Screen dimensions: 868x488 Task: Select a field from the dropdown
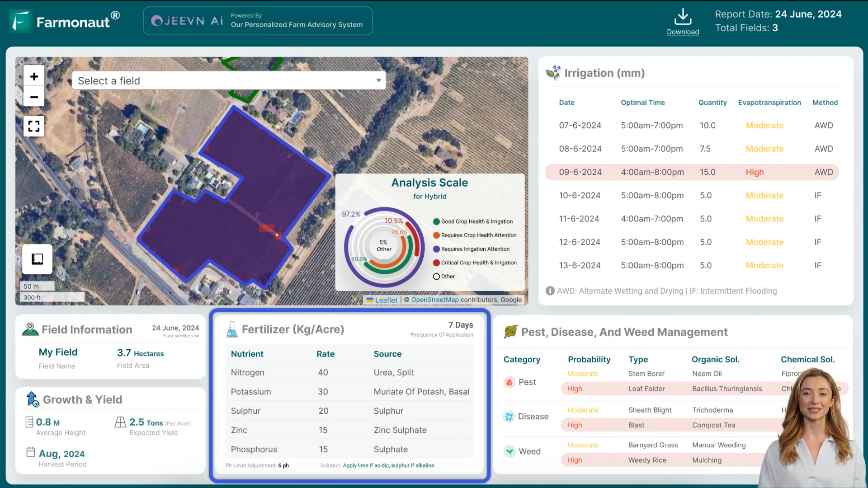point(229,80)
